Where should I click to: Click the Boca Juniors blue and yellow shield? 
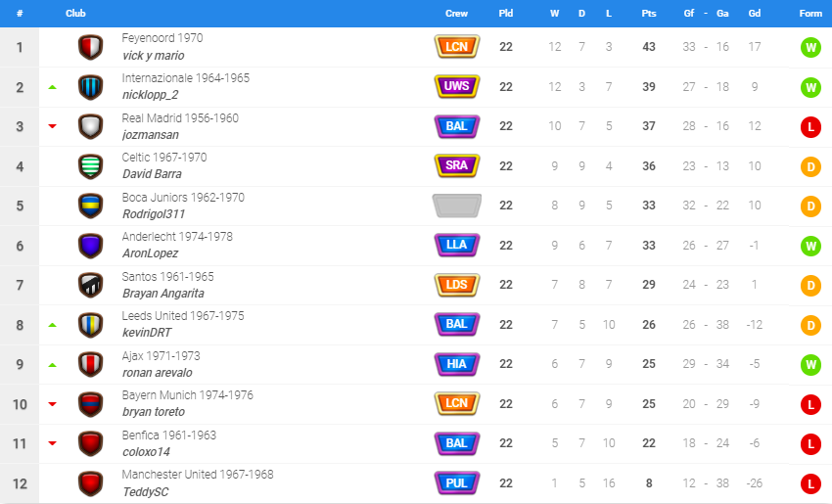91,206
